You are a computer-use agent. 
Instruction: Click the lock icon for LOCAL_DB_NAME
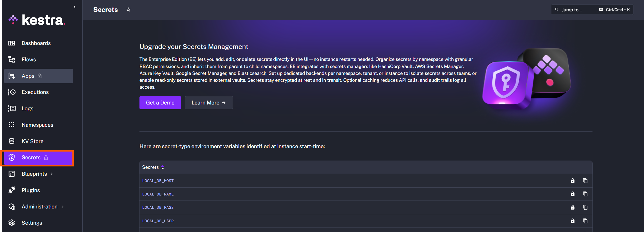573,194
